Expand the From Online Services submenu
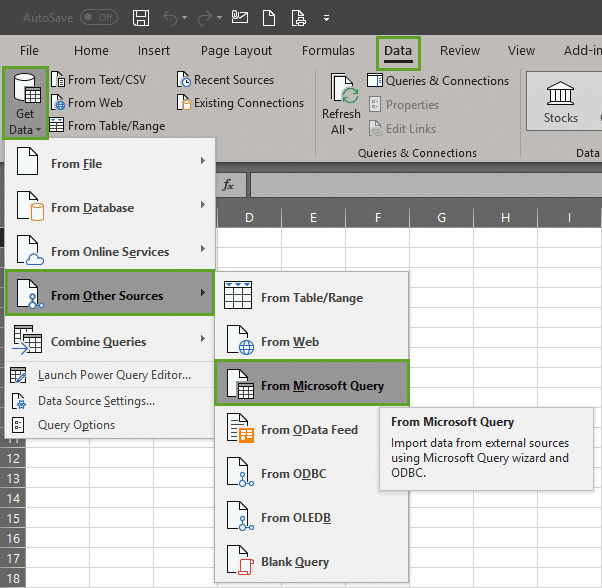 tap(110, 250)
